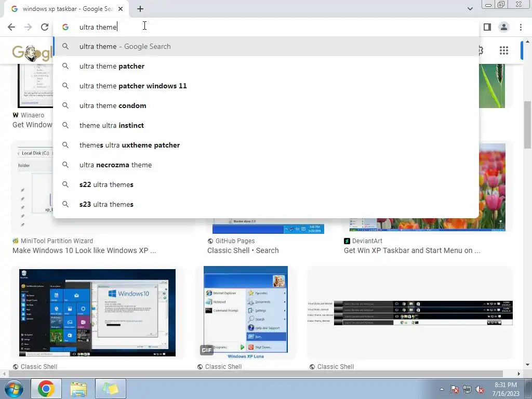Click the Action Center flag icon
The width and height of the screenshot is (532, 399).
coord(454,389)
